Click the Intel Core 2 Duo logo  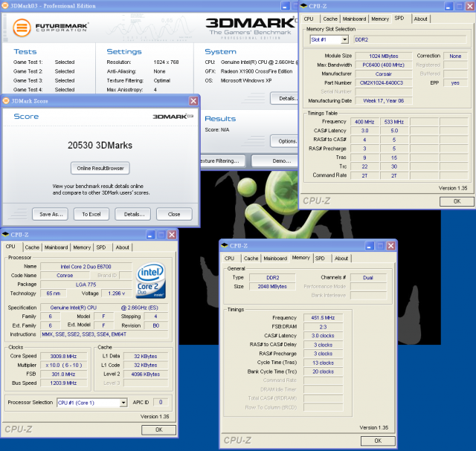tap(151, 280)
